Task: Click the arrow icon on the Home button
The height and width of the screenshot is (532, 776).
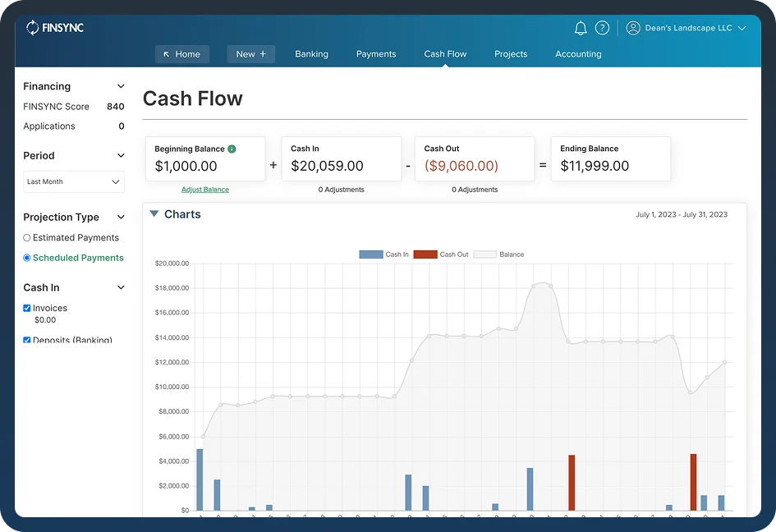Action: (x=167, y=53)
